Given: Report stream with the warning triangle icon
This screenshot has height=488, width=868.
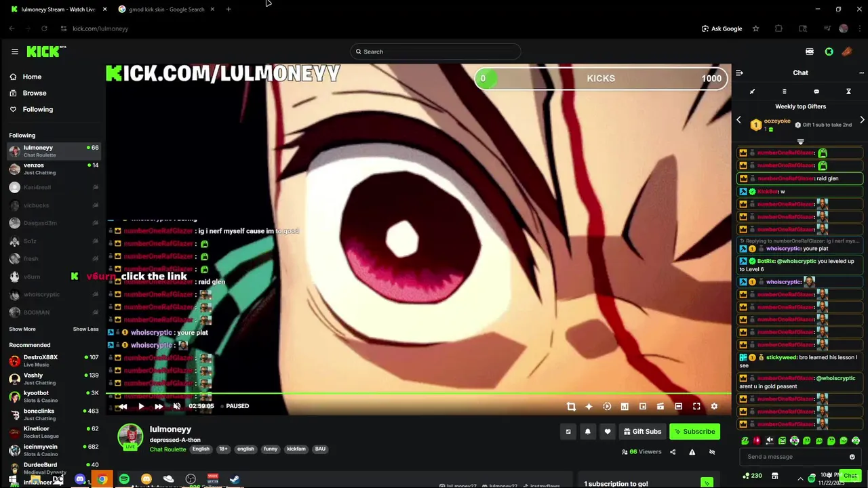Looking at the screenshot, I should tap(692, 452).
